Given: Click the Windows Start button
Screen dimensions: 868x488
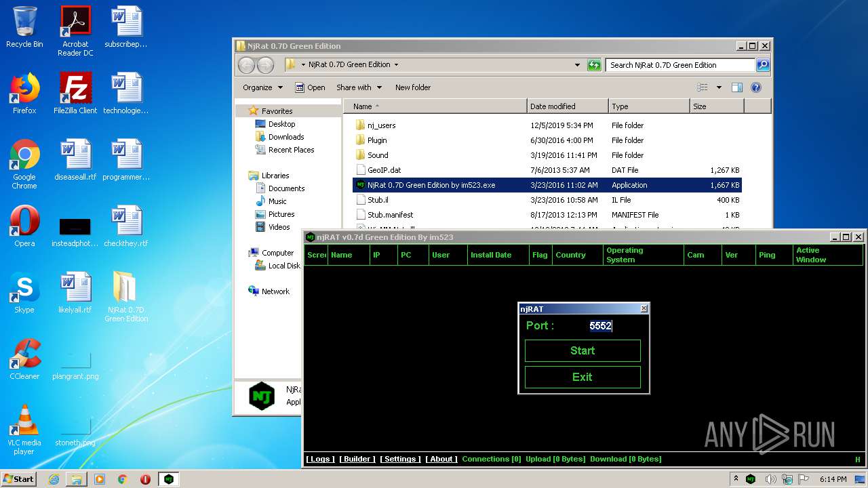Looking at the screenshot, I should (19, 479).
